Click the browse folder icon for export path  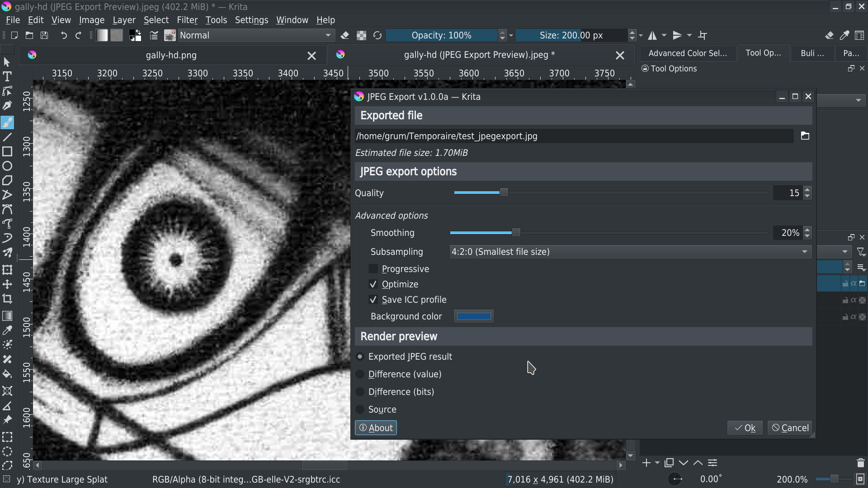[805, 136]
